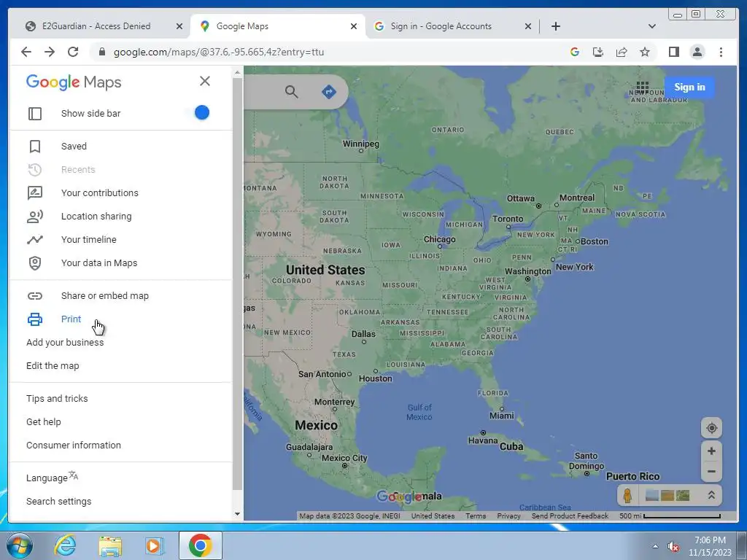
Task: Open Tips and tricks
Action: (57, 399)
